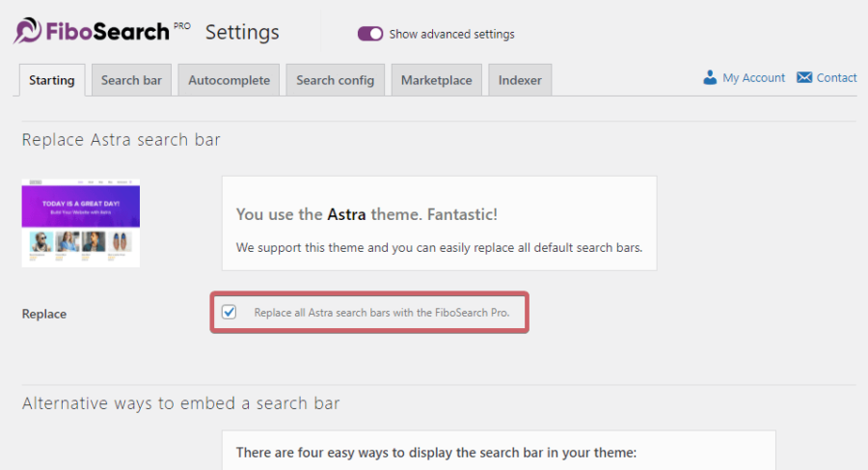The image size is (868, 470).
Task: Click the My Account person icon
Action: pos(710,77)
